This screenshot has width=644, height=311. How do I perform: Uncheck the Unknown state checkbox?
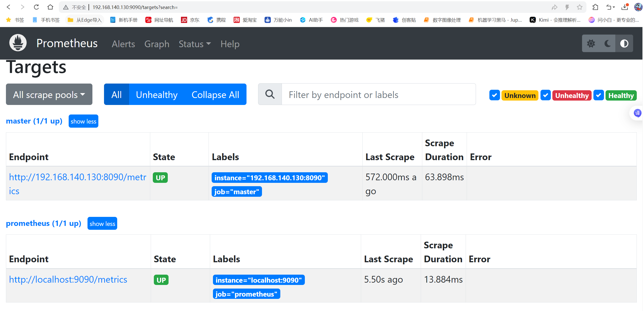click(494, 95)
